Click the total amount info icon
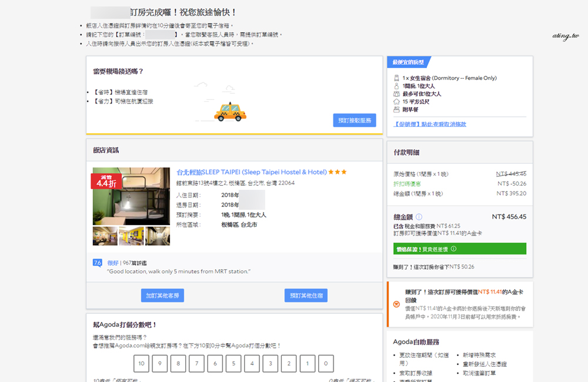Viewport: 588px width, 382px height. [x=419, y=217]
